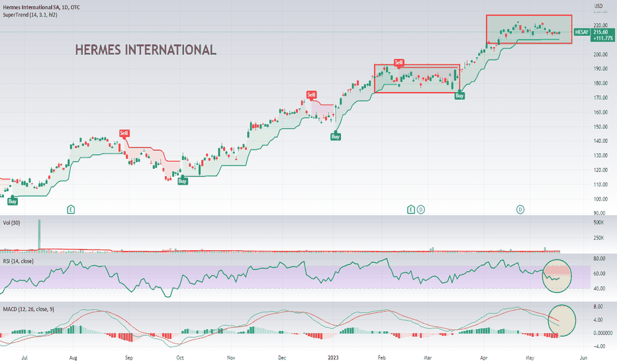Click the 200.00 price axis label
The image size is (617, 364).
coord(600,54)
